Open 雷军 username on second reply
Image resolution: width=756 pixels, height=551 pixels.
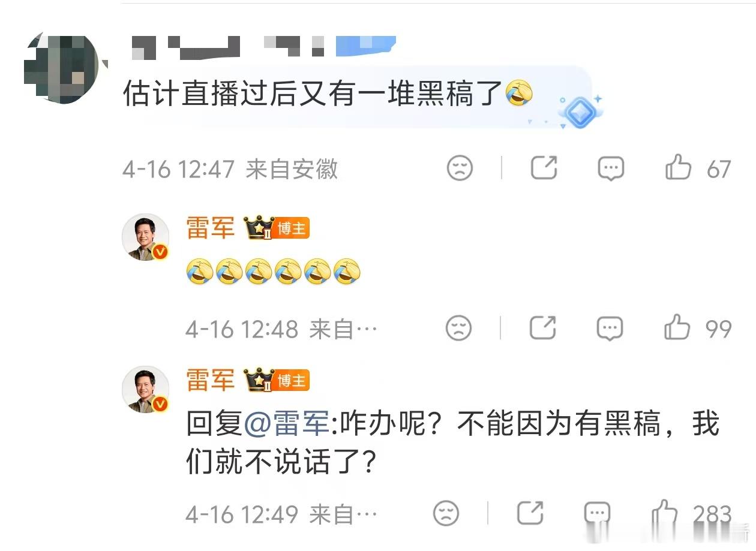coord(210,380)
